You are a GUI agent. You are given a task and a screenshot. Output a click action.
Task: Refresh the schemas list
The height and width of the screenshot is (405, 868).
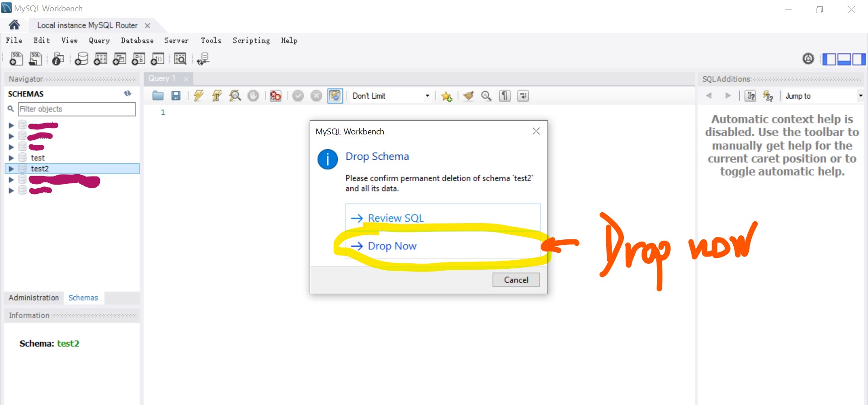pyautogui.click(x=127, y=93)
